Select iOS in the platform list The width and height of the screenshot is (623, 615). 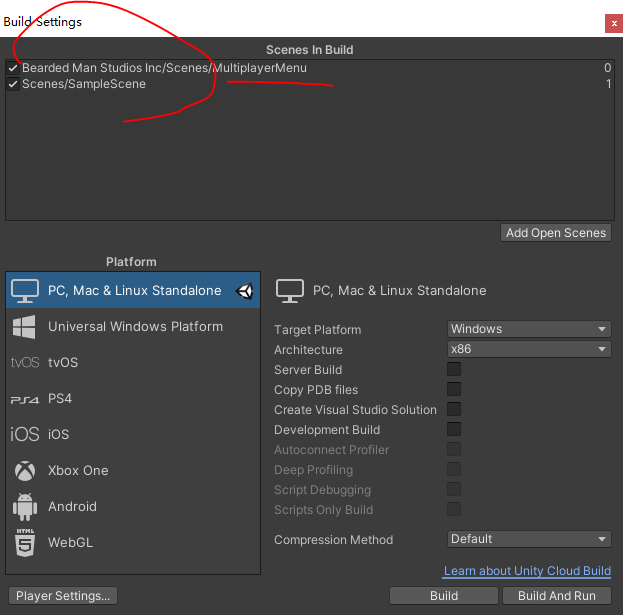pos(133,434)
